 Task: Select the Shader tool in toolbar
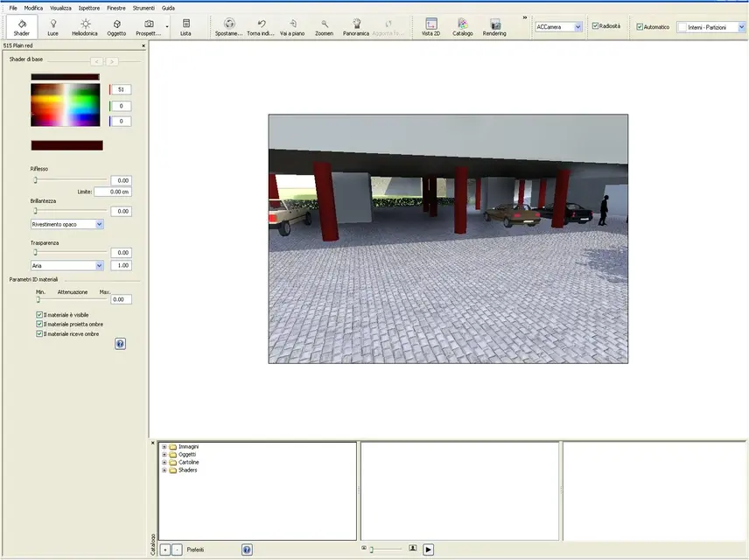point(22,27)
